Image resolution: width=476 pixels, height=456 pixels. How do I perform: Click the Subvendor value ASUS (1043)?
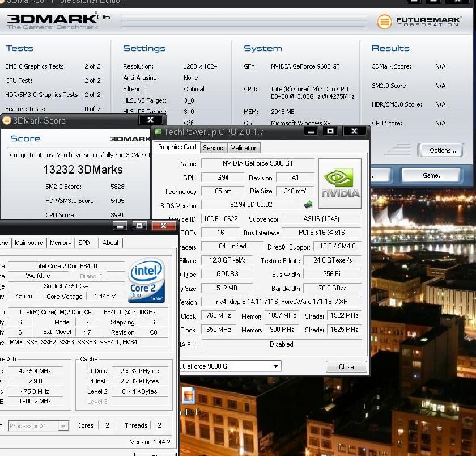coord(321,219)
